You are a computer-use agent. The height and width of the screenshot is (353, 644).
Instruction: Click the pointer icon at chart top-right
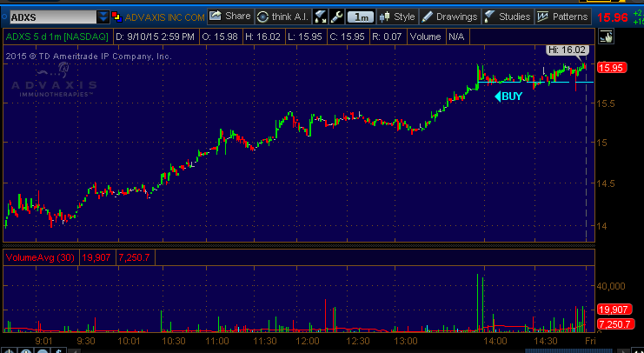tap(605, 36)
